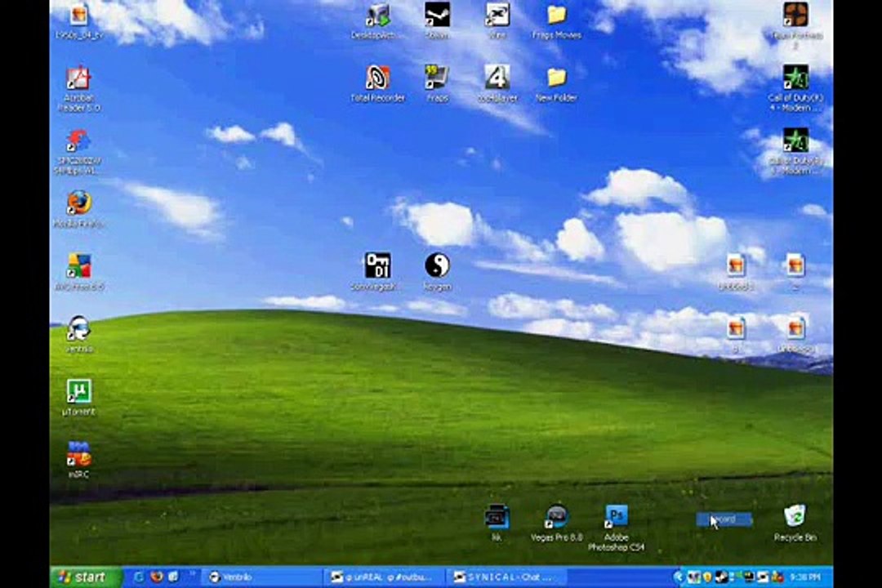Select the Untitled-1 file icon

[736, 272]
